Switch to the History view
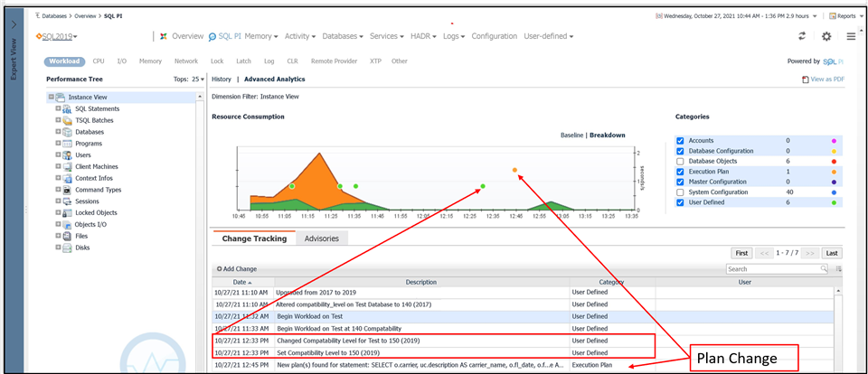Image resolution: width=868 pixels, height=374 pixels. click(222, 79)
